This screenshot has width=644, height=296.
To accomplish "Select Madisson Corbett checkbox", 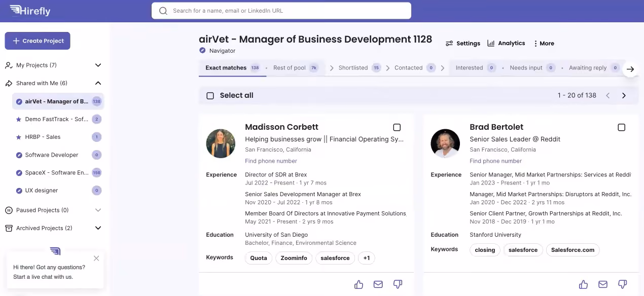I will tap(397, 127).
